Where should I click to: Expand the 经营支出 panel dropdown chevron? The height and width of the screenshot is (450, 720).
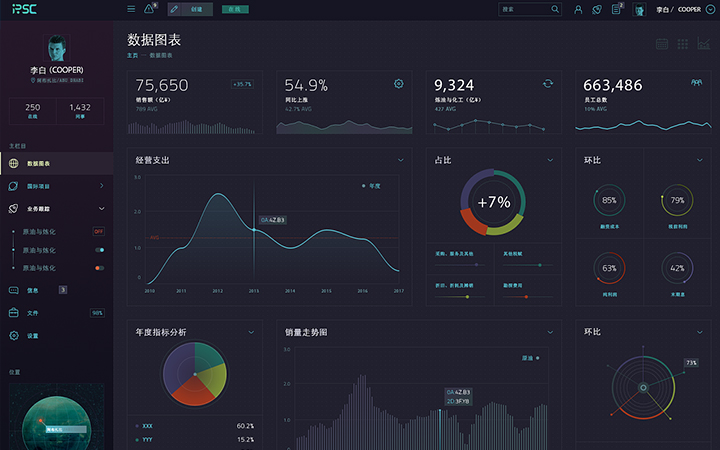(400, 160)
